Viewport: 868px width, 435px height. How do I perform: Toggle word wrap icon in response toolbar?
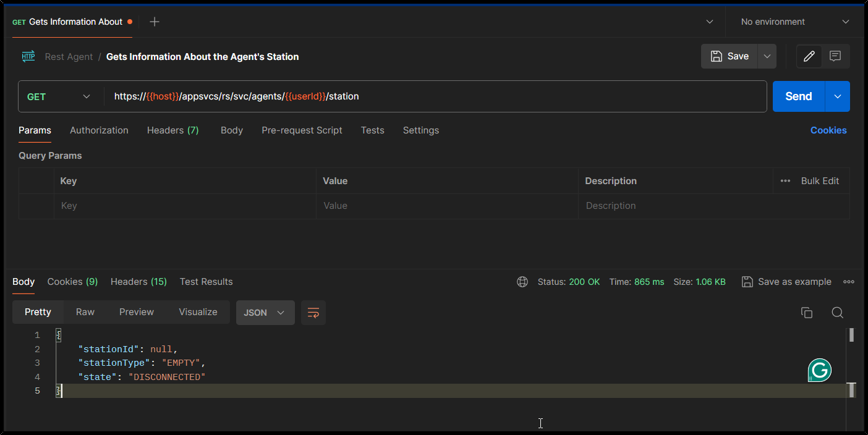[313, 313]
